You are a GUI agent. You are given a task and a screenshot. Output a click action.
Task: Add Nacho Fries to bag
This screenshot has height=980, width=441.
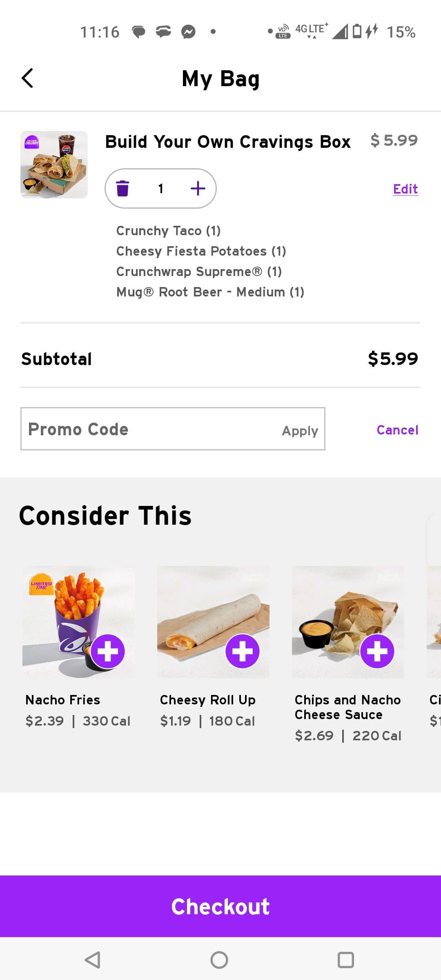tap(108, 651)
